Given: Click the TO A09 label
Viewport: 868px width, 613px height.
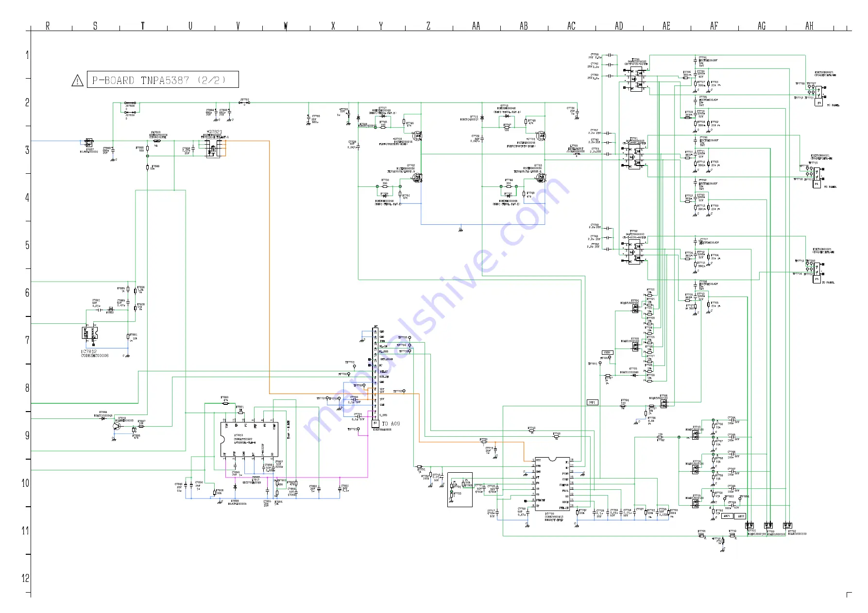Looking at the screenshot, I should pos(391,424).
